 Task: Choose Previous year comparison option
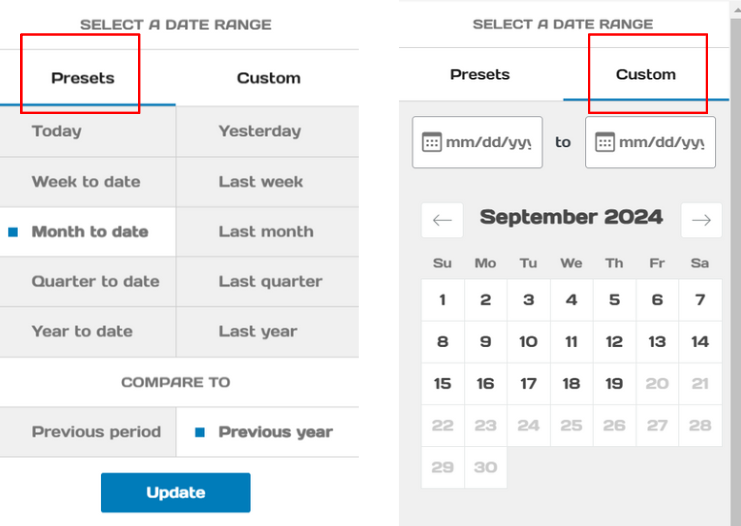coord(267,432)
